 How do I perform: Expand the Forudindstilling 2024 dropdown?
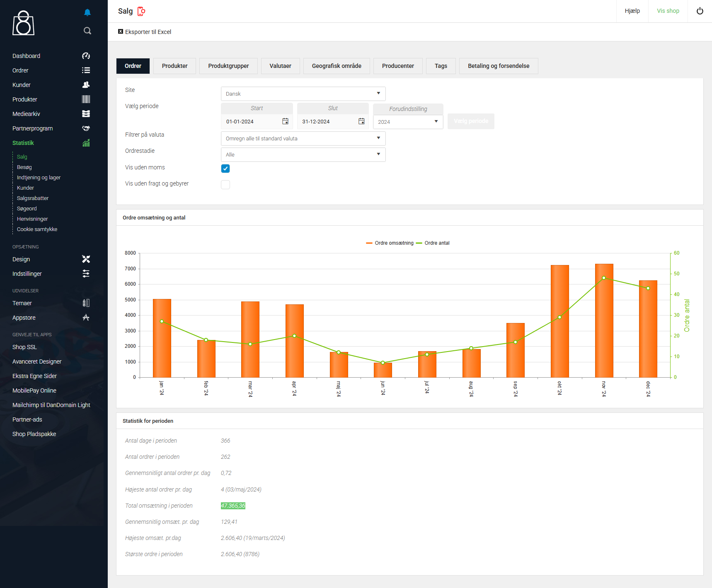tap(408, 122)
